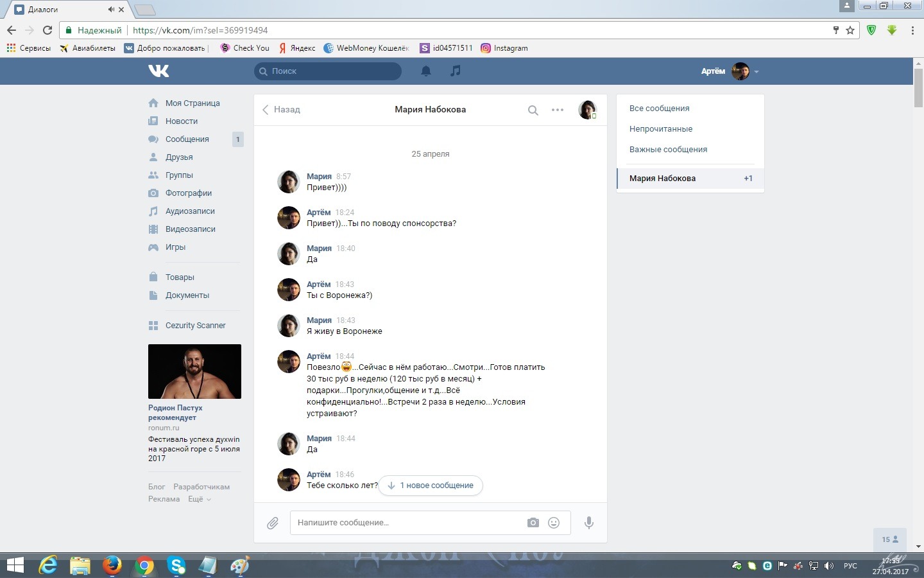
Task: Show Непрочитанные messages filter
Action: [x=661, y=129]
